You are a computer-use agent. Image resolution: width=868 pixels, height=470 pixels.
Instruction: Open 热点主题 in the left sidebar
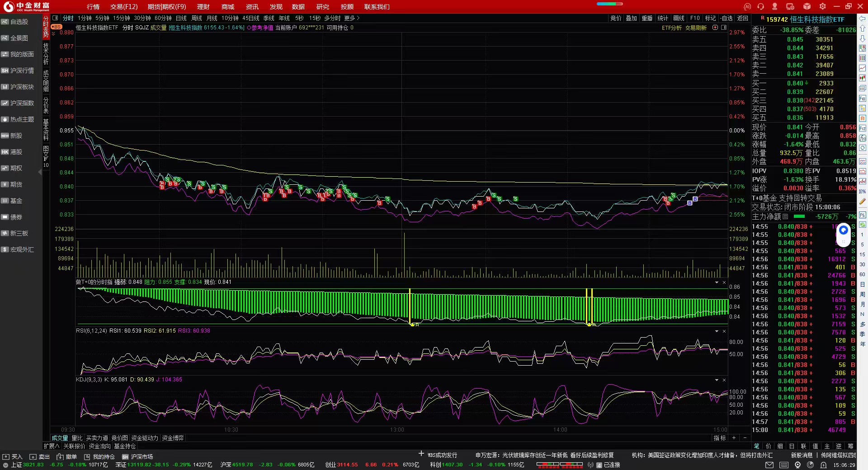[x=18, y=119]
